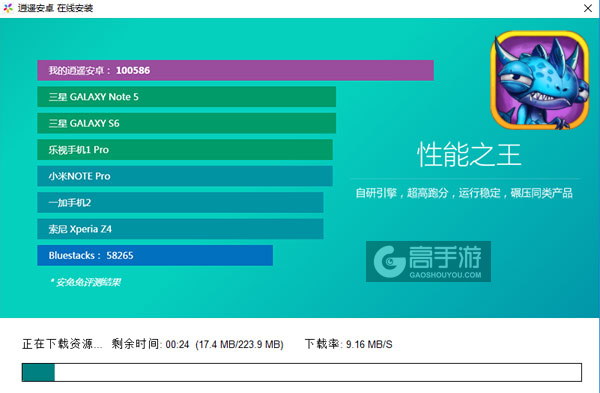The image size is (600, 393).
Task: Select the 三星 GALAXY S6 bar
Action: click(x=187, y=123)
